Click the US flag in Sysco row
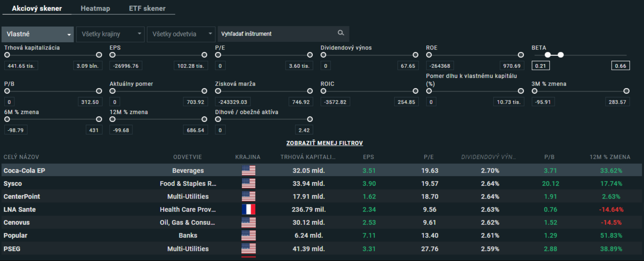 coord(249,183)
